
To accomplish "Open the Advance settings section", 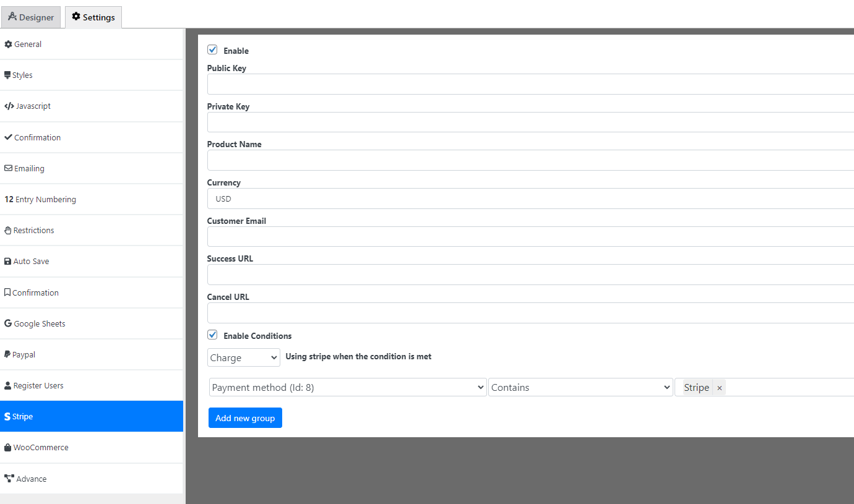I will (x=31, y=479).
